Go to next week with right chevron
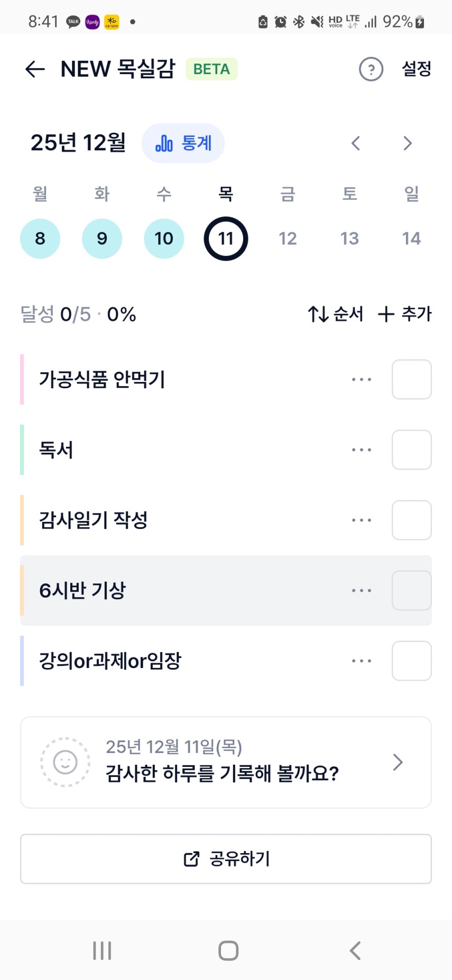Screen dimensions: 452x980 (407, 143)
